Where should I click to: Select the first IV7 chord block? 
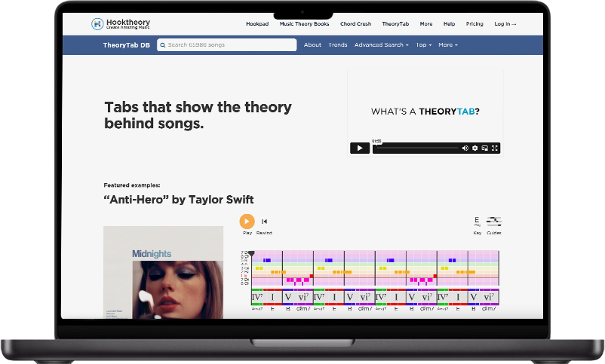(257, 297)
